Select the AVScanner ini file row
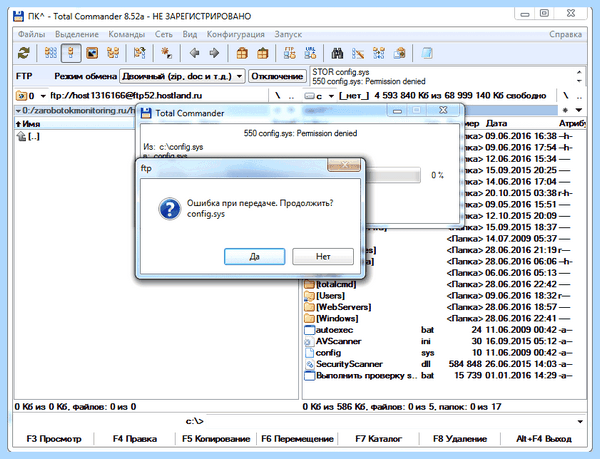 [444, 341]
